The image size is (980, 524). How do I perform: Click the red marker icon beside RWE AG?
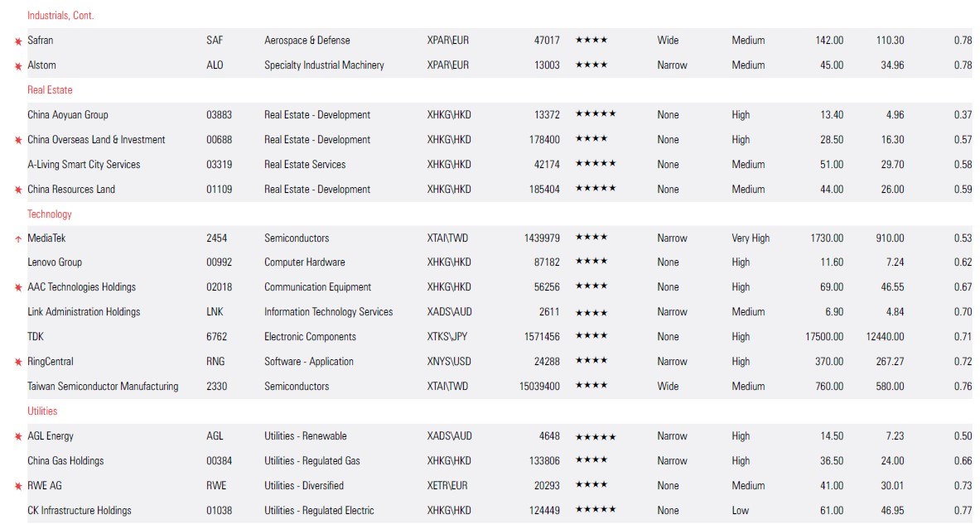[x=17, y=486]
